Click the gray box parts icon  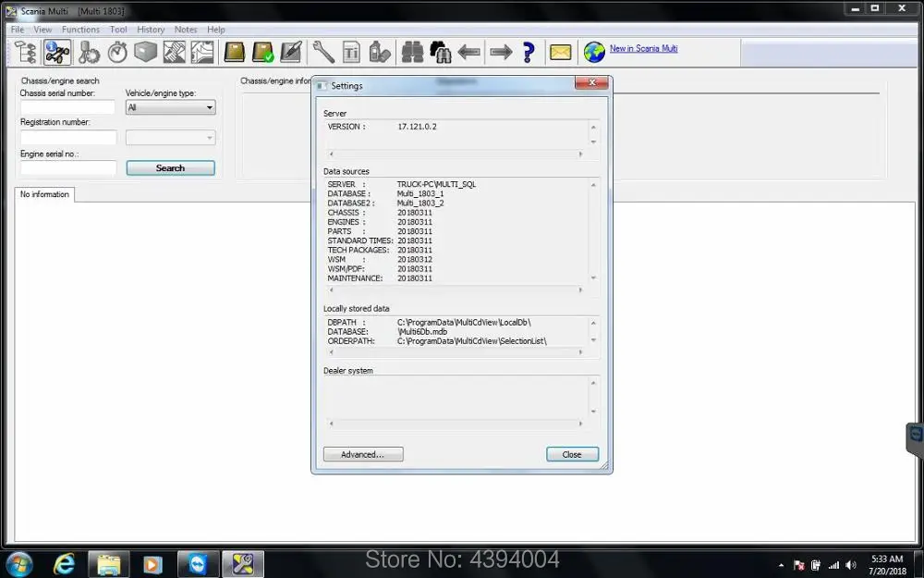click(145, 52)
